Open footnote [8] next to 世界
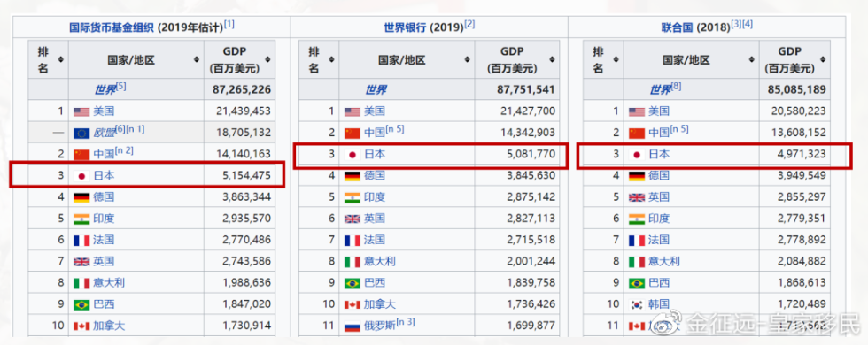This screenshot has height=345, width=868. point(676,87)
